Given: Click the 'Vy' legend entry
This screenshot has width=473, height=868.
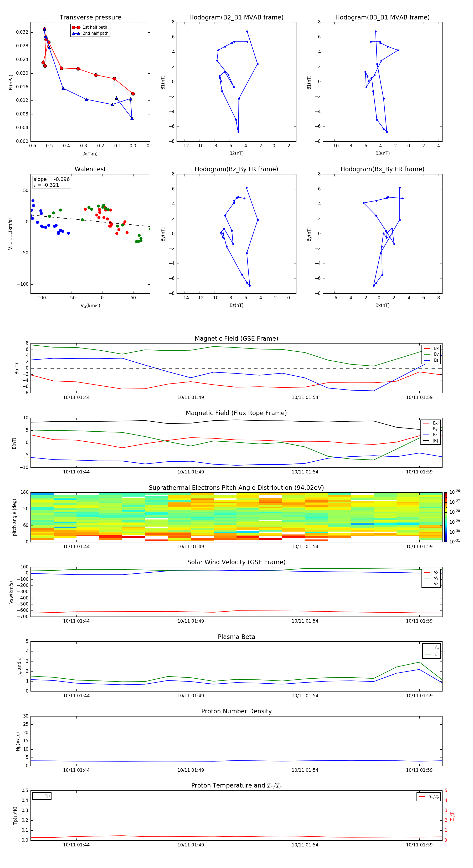Looking at the screenshot, I should [431, 578].
